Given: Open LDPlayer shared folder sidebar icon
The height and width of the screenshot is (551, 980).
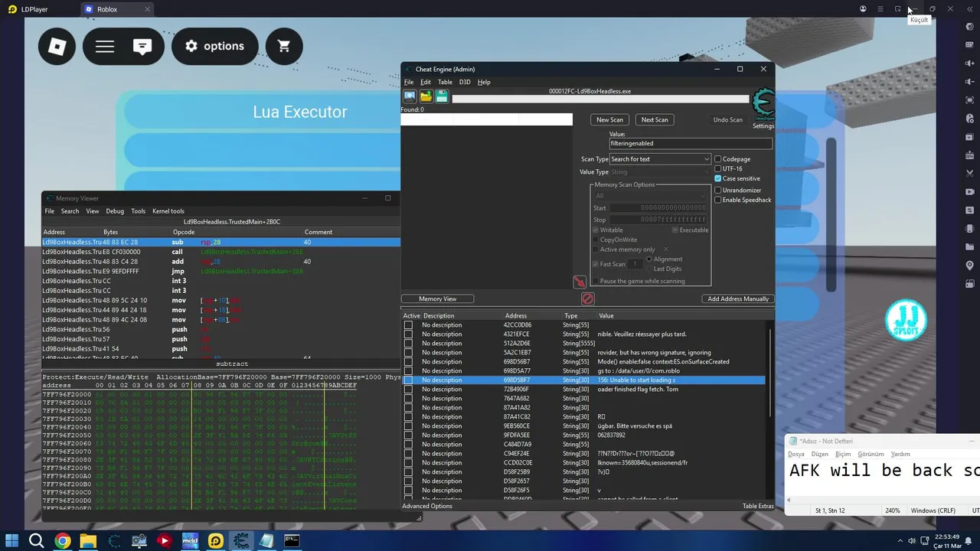Looking at the screenshot, I should [970, 246].
